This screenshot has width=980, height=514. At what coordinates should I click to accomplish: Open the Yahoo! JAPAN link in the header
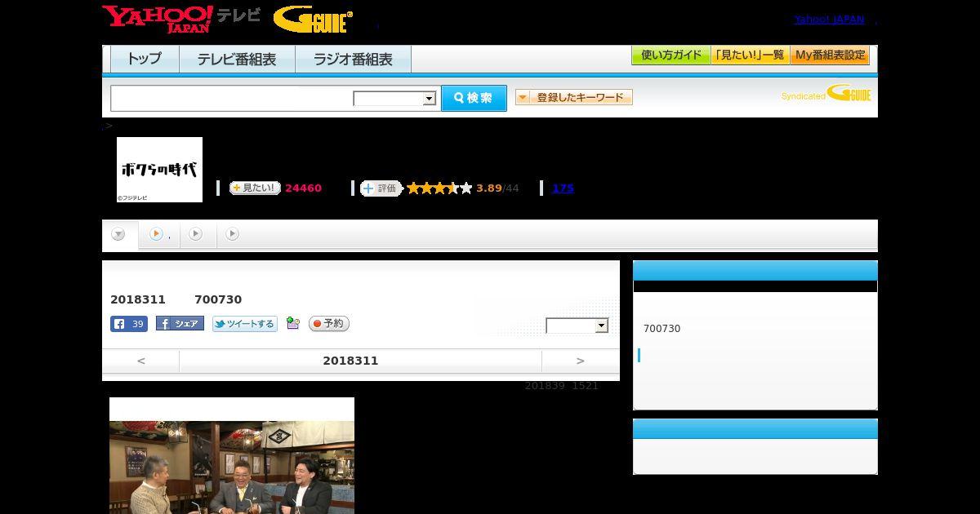coord(829,20)
